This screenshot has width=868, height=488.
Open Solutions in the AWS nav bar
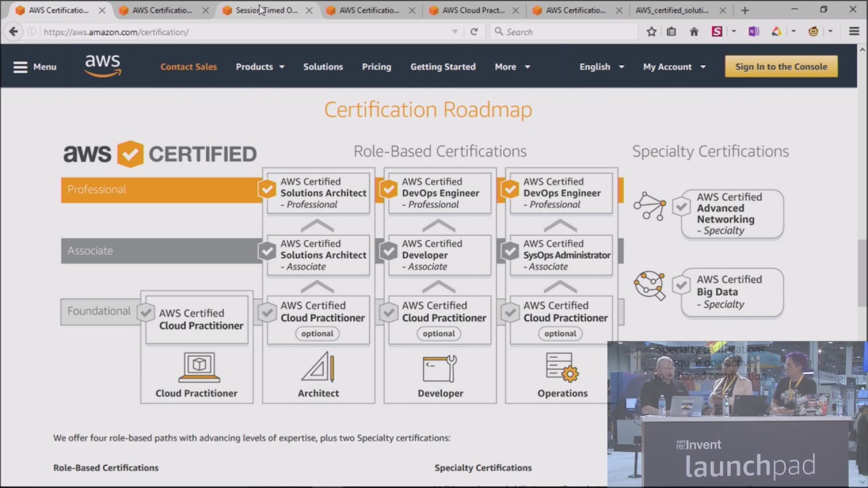[323, 66]
